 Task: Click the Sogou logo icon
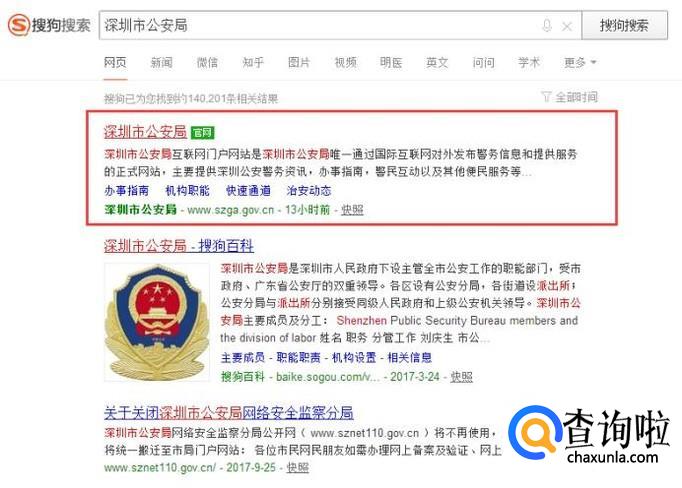click(x=19, y=25)
